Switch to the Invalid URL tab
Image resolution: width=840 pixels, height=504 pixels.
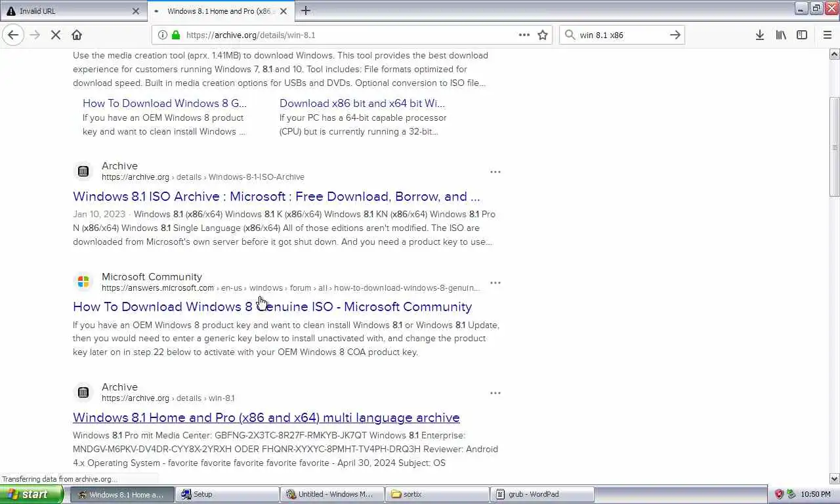pos(73,11)
